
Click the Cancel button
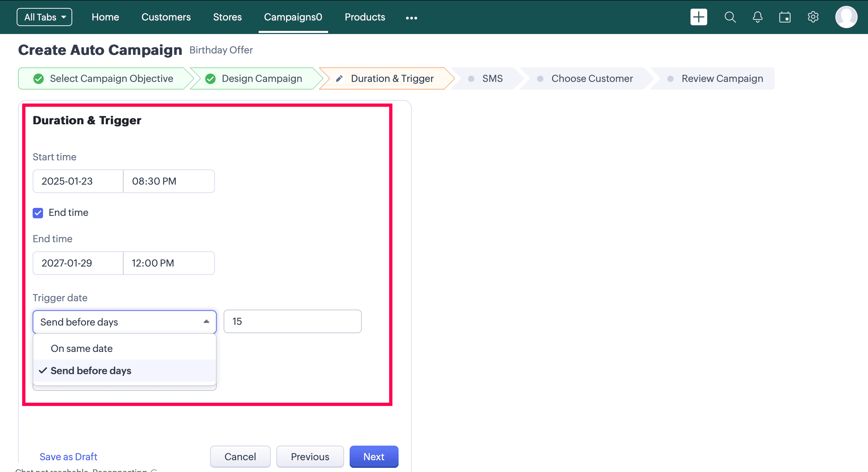240,457
